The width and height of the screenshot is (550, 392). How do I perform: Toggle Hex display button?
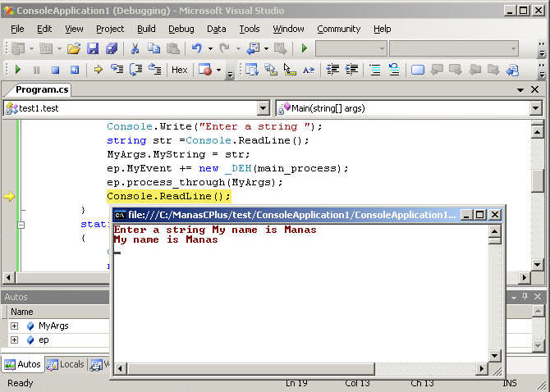(179, 71)
